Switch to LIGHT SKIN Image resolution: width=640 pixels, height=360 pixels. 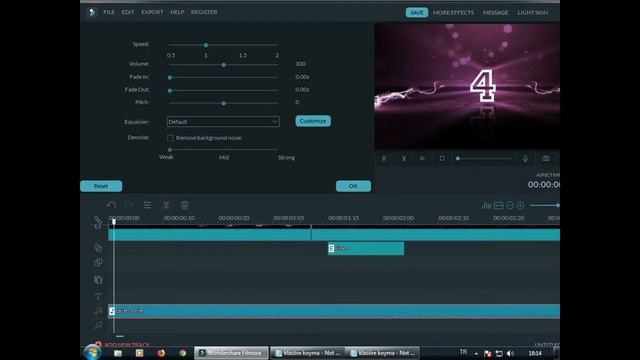tap(533, 13)
